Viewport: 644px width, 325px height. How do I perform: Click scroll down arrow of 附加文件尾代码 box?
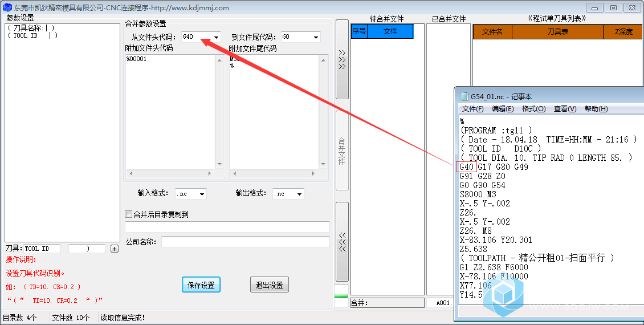click(x=323, y=164)
